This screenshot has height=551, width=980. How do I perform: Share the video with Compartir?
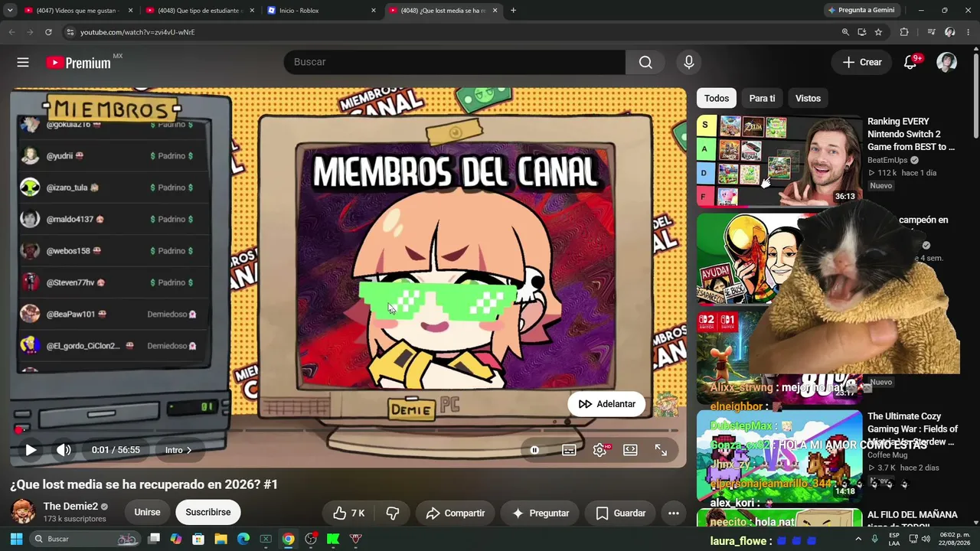(455, 513)
